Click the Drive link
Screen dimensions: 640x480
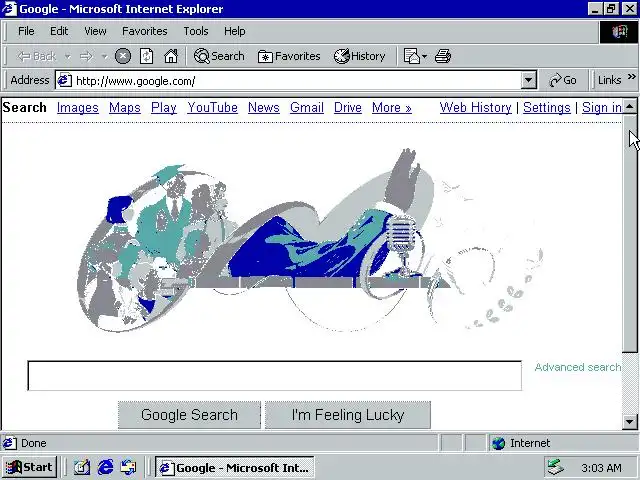click(348, 107)
